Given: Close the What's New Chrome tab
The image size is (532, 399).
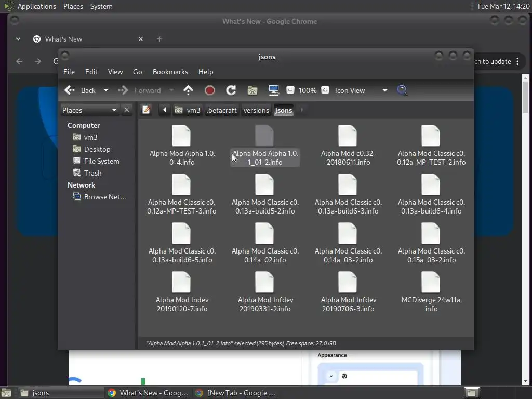Looking at the screenshot, I should [140, 39].
